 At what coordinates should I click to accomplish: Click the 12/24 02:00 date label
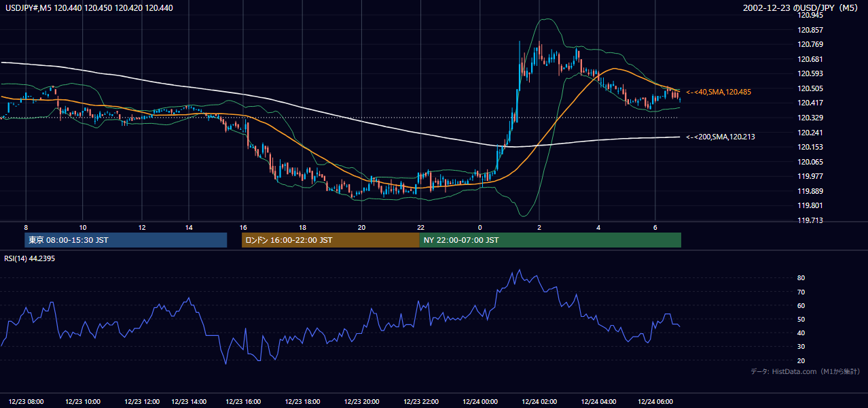539,401
